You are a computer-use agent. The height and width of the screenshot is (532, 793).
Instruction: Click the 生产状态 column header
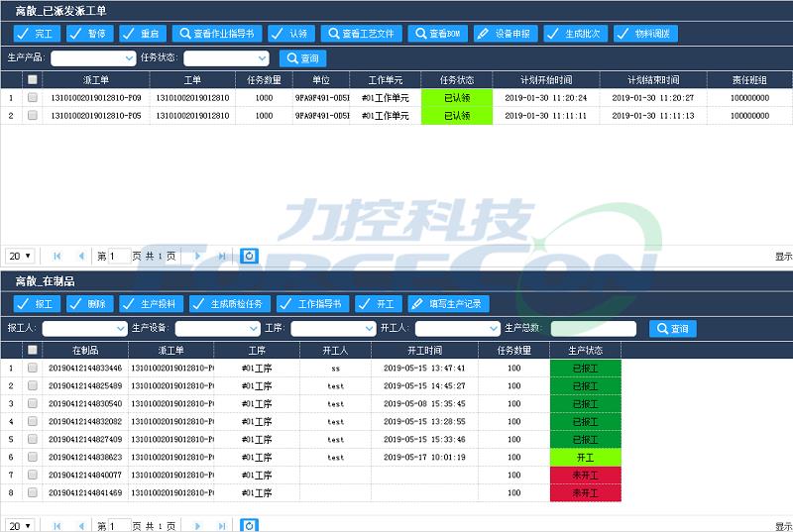tap(585, 350)
